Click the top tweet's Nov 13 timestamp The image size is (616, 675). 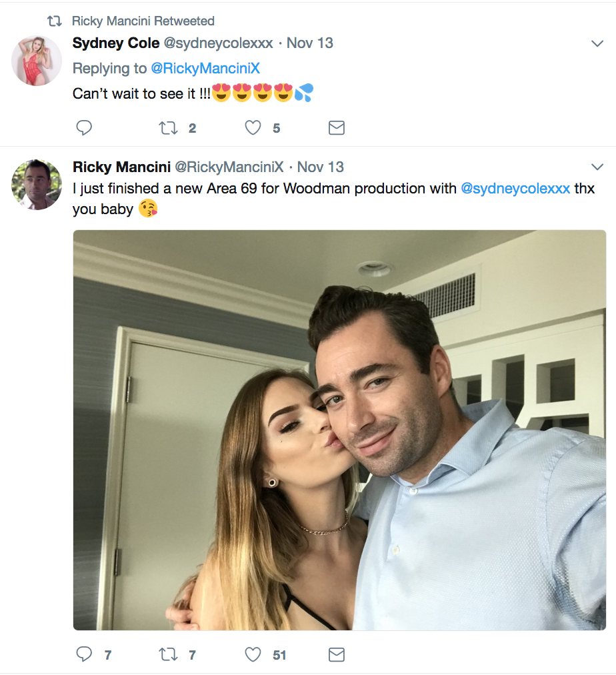click(310, 43)
